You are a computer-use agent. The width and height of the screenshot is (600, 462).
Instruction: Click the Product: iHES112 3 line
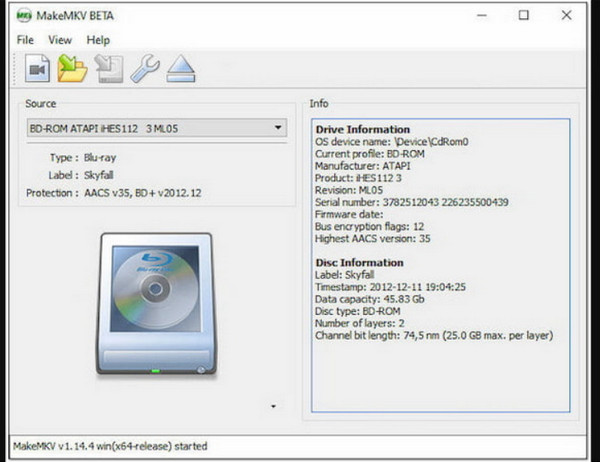[358, 178]
